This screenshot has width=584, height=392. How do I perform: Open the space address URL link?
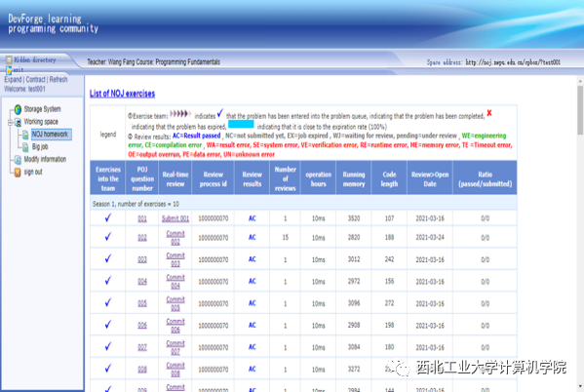[513, 62]
